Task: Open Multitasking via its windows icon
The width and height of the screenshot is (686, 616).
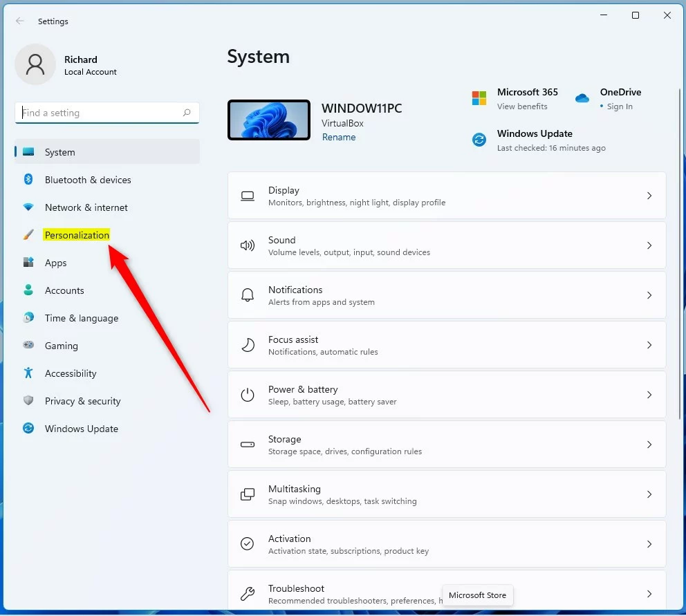Action: coord(247,494)
